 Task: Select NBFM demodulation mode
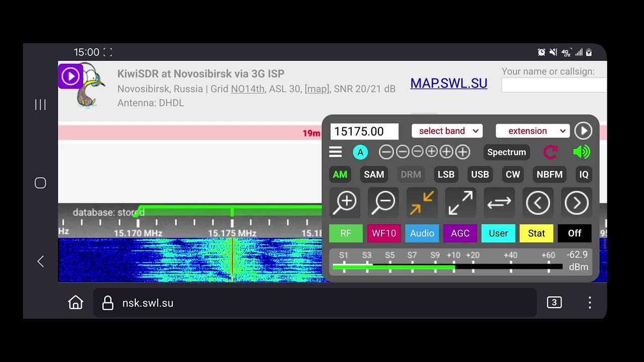point(549,174)
